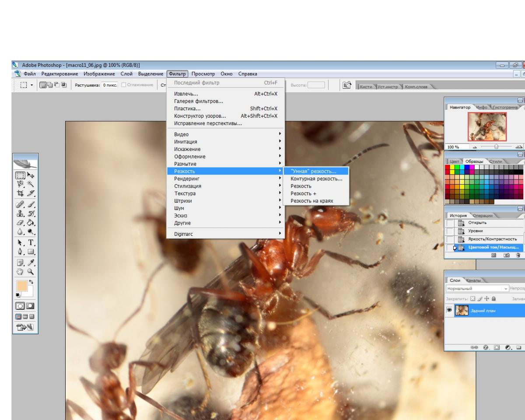Select the Move tool
The height and width of the screenshot is (420, 525).
[31, 176]
